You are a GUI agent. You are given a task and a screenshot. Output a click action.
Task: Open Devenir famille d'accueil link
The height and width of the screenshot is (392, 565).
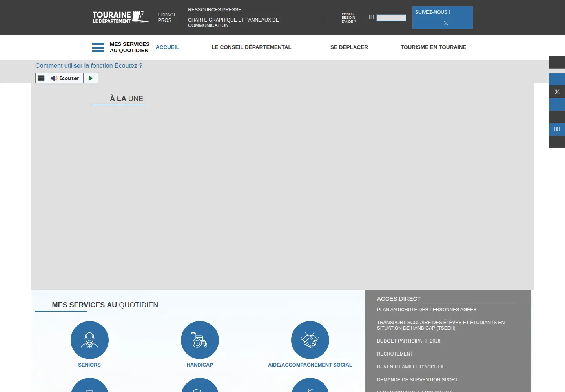tap(411, 367)
